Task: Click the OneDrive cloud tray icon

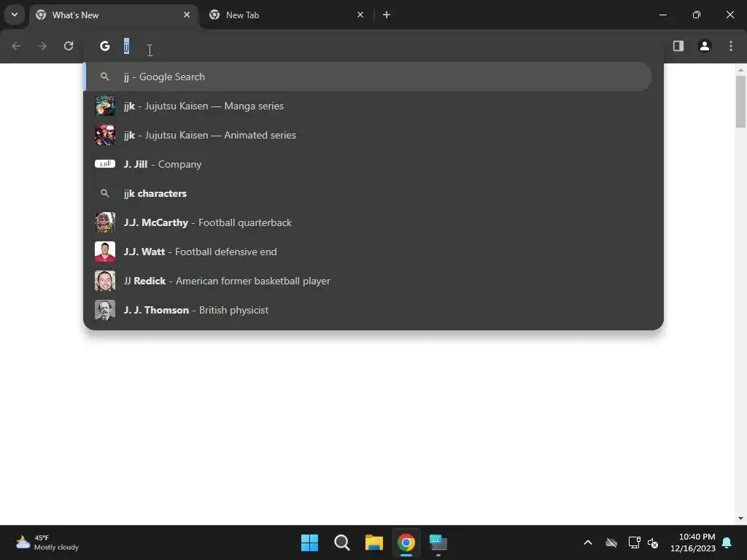Action: click(611, 542)
